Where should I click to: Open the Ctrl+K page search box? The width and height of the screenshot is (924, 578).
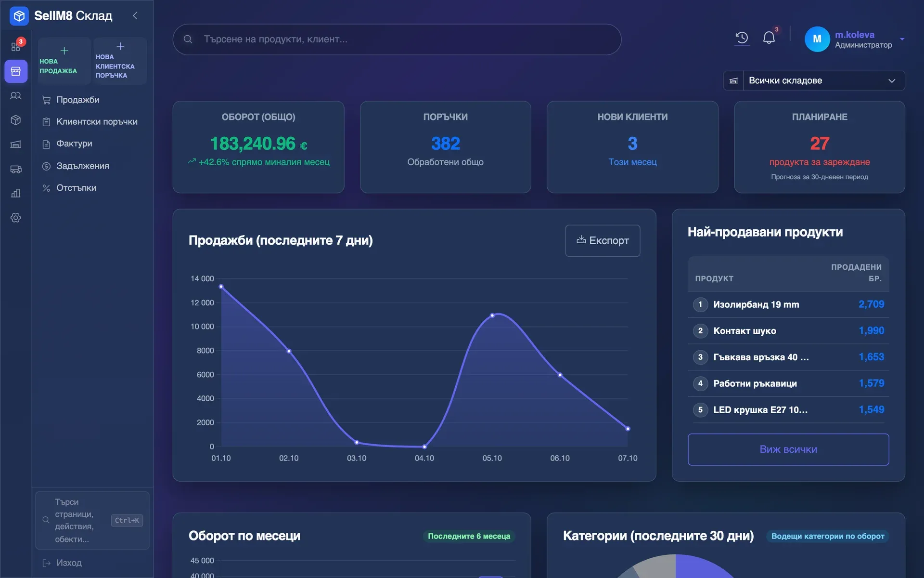(x=92, y=520)
